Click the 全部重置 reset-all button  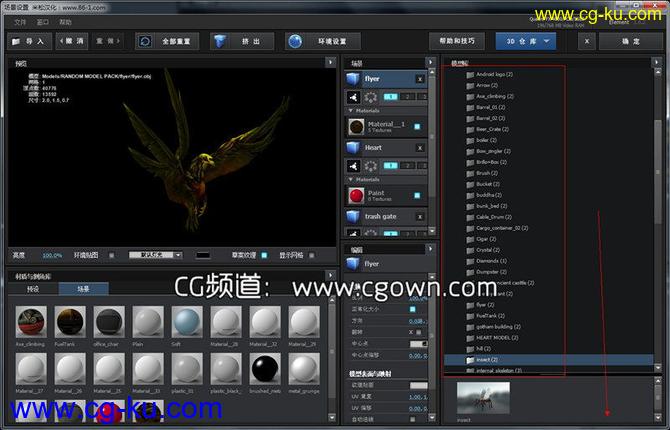click(167, 41)
